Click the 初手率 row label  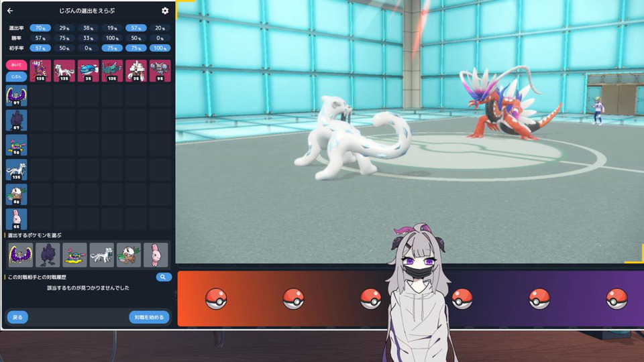(x=16, y=48)
